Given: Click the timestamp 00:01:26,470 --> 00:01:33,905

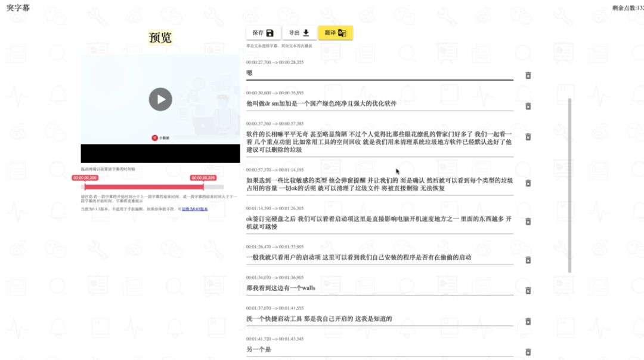Looking at the screenshot, I should [x=275, y=247].
